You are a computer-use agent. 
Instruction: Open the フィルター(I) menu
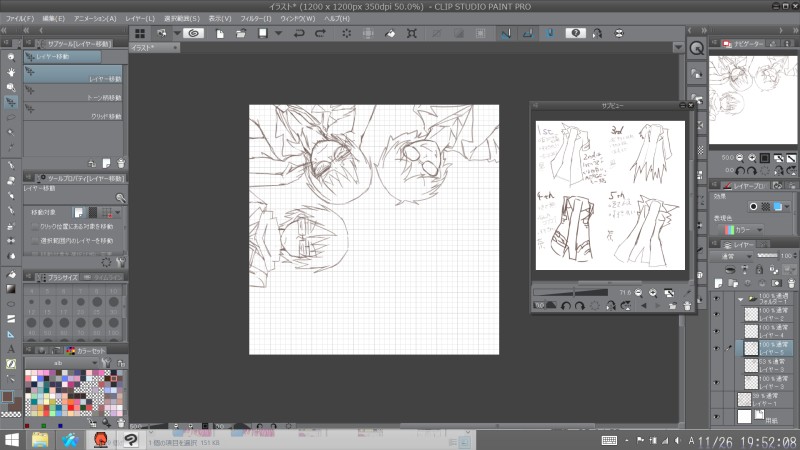pos(255,18)
